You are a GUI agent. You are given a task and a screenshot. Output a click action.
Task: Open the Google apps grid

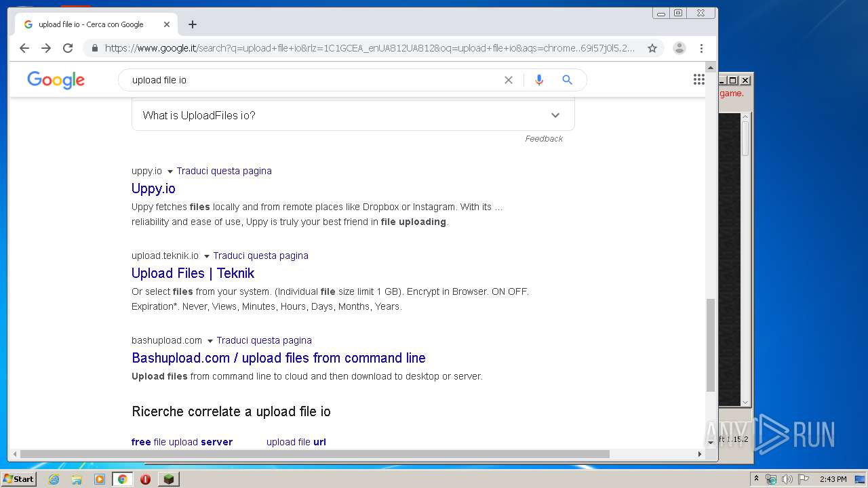(x=699, y=79)
